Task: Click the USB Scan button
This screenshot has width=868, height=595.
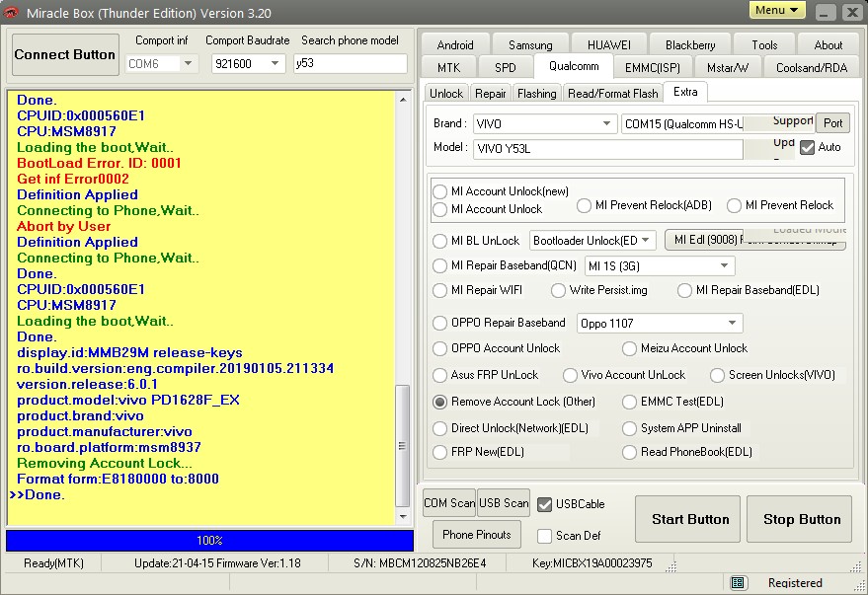Action: point(504,502)
